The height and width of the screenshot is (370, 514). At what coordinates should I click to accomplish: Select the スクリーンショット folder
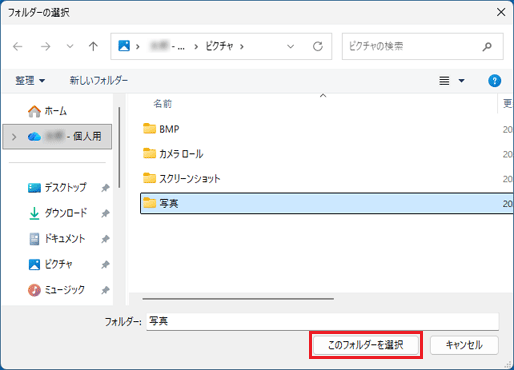182,179
